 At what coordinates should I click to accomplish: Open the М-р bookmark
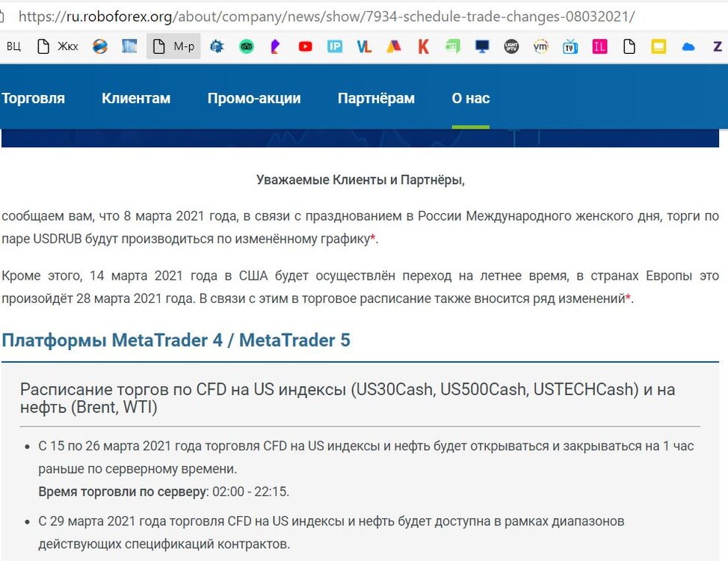173,46
